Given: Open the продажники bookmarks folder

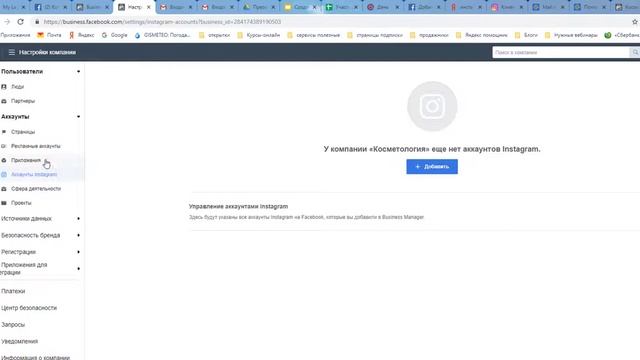Looking at the screenshot, I should click(429, 35).
